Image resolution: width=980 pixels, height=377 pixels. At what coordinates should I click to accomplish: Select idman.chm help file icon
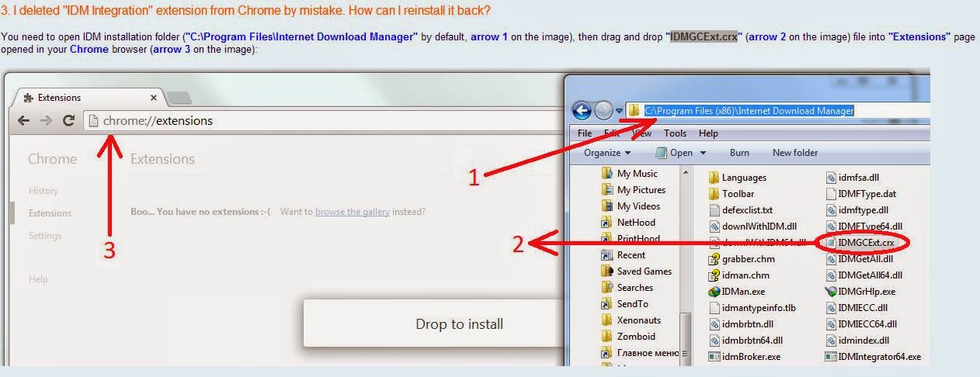[x=714, y=275]
